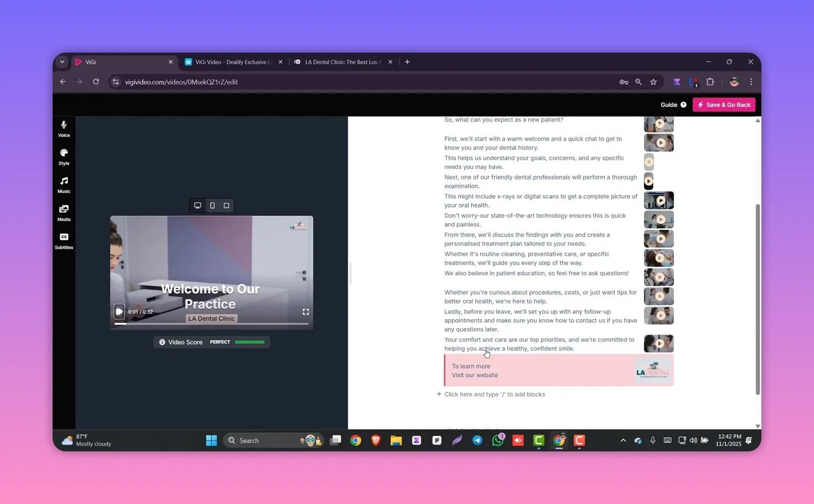814x504 pixels.
Task: Switch preview to mobile portrait view
Action: pos(212,205)
